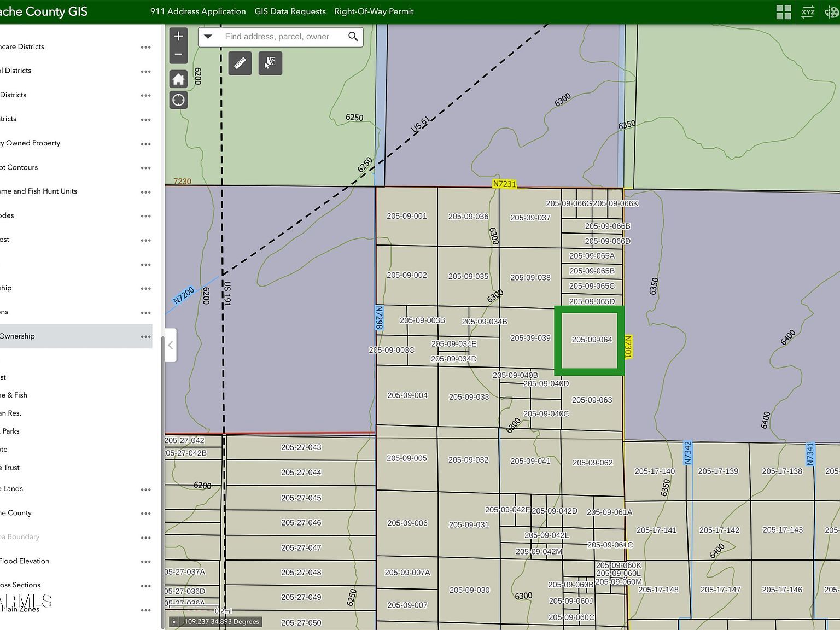Viewport: 840px width, 630px height.
Task: Click the search magnifier icon
Action: [353, 37]
